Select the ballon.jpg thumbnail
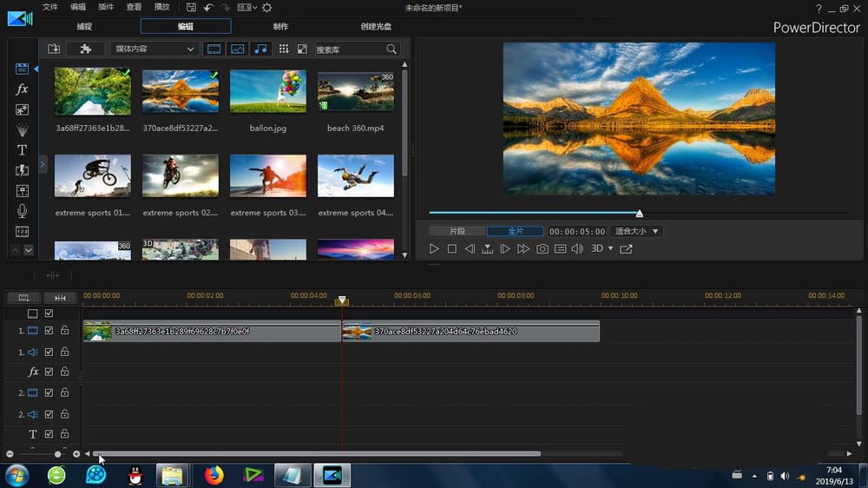 (267, 91)
